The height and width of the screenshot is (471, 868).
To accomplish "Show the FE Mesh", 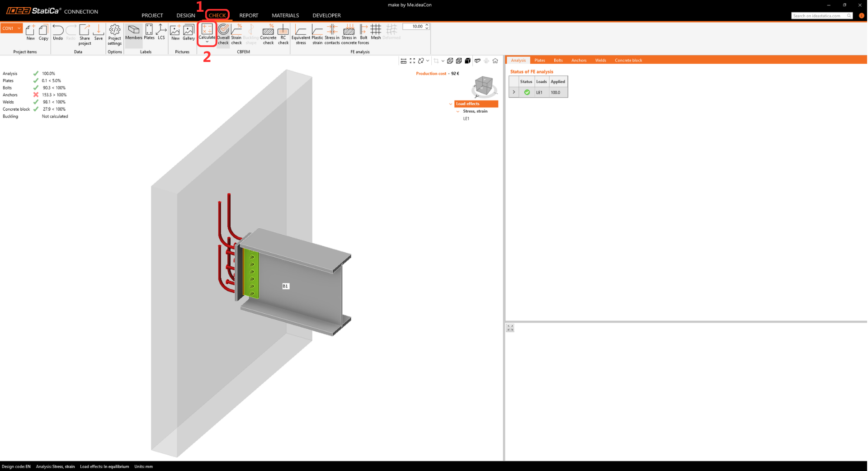I will click(x=376, y=33).
